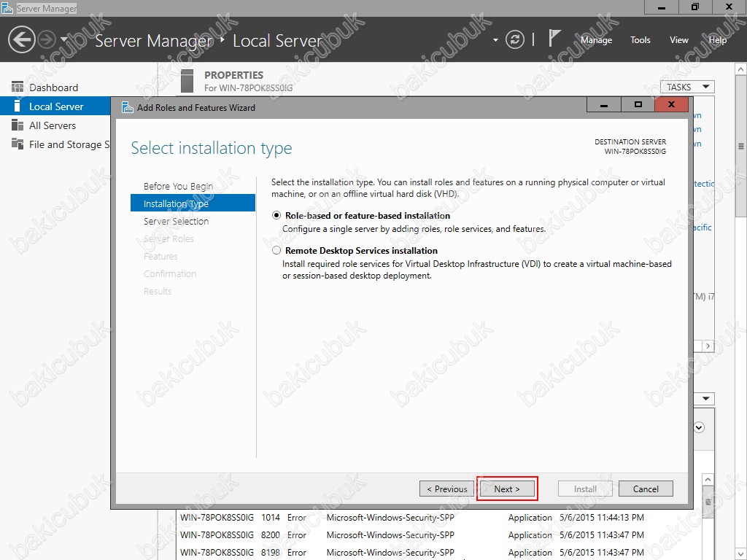Viewport: 747px width, 560px height.
Task: Refresh Server Manager with the circular refresh icon
Action: point(514,39)
